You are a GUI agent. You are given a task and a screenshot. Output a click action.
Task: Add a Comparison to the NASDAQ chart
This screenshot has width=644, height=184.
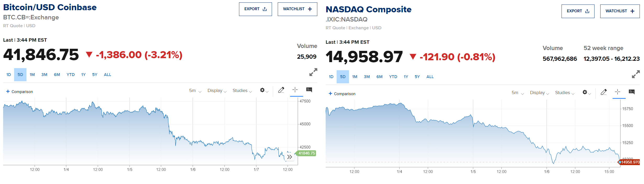click(342, 94)
